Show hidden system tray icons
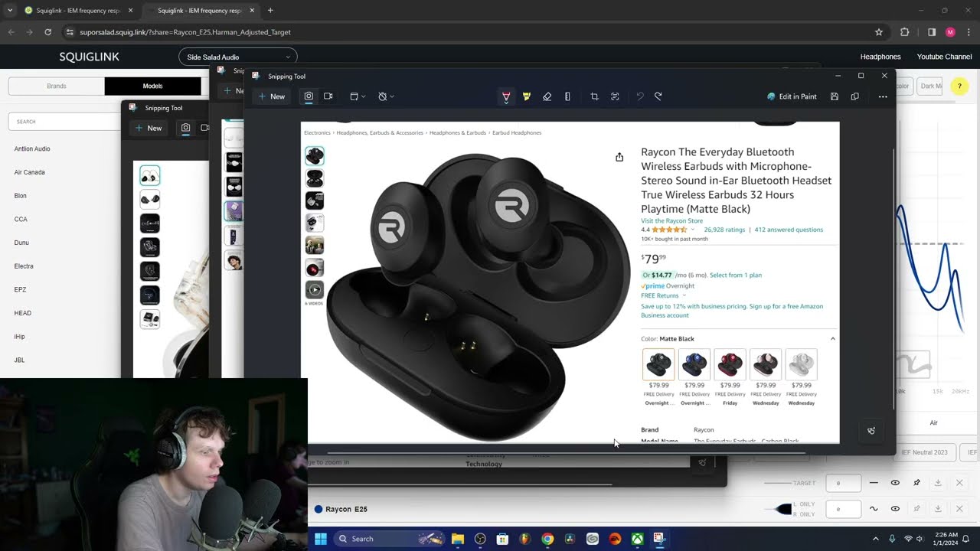This screenshot has height=551, width=980. [x=875, y=539]
